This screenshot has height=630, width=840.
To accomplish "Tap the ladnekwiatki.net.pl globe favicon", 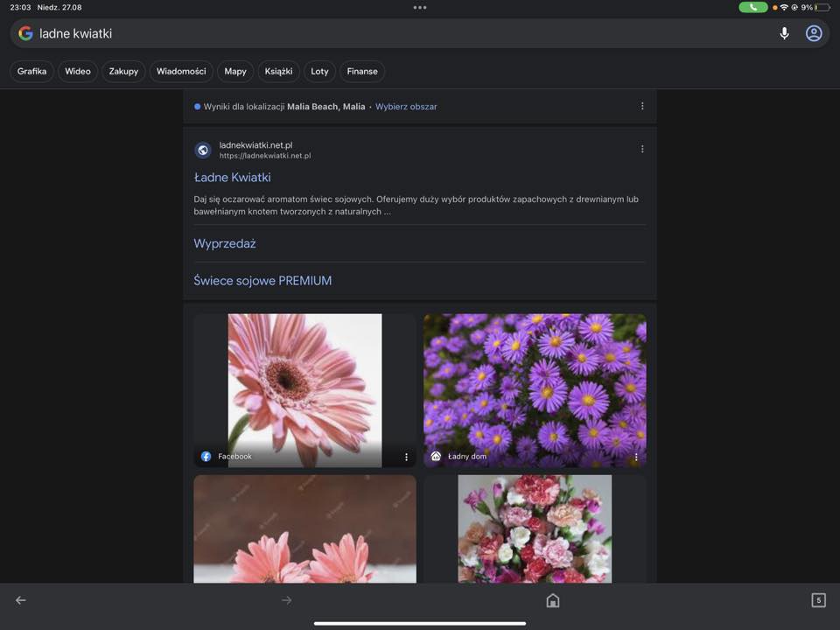I will pos(202,150).
